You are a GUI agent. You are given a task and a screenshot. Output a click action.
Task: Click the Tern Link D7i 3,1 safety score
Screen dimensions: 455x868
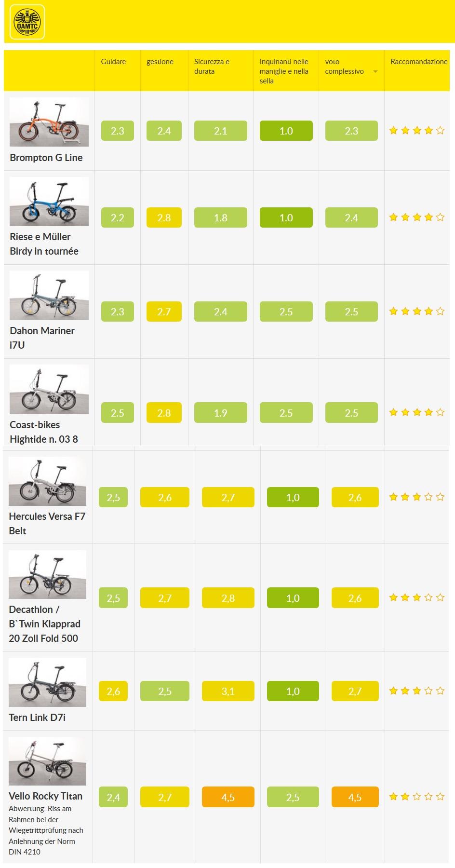228,691
